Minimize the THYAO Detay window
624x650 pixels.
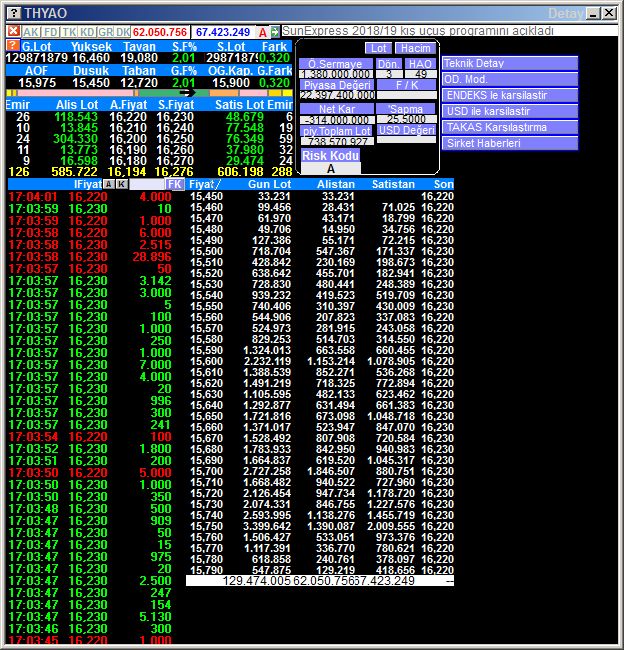click(x=593, y=13)
